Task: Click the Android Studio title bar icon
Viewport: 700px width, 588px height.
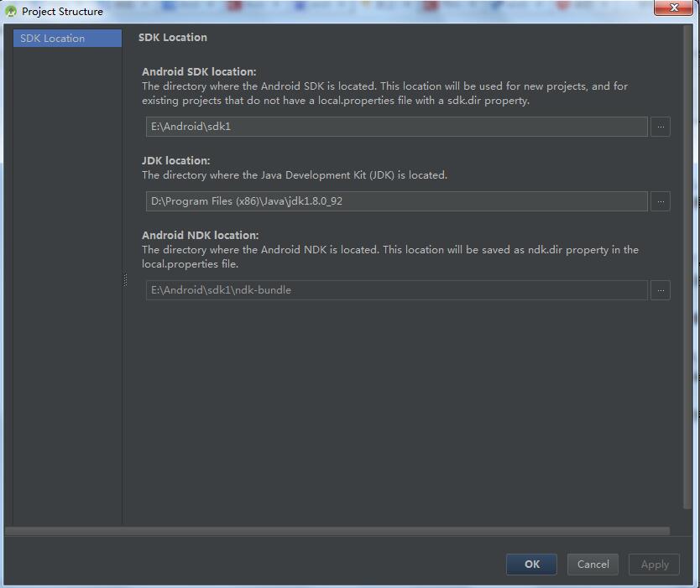Action: point(11,11)
